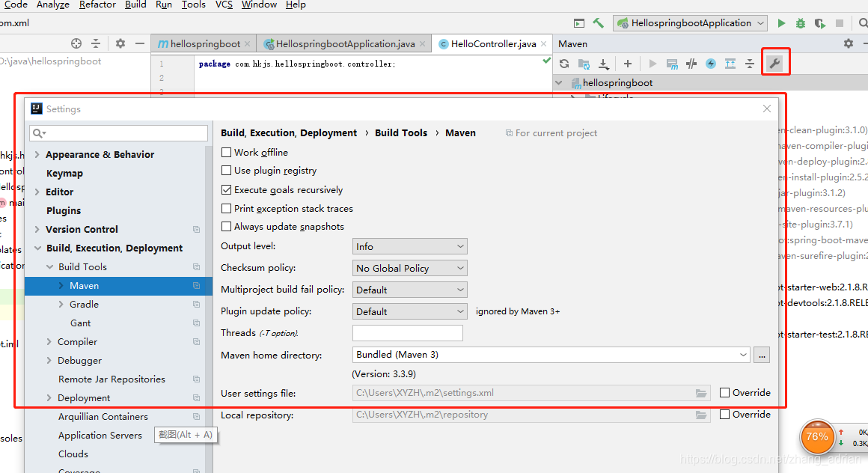Screen dimensions: 868x473
Task: Open the VCS menu
Action: pos(224,4)
